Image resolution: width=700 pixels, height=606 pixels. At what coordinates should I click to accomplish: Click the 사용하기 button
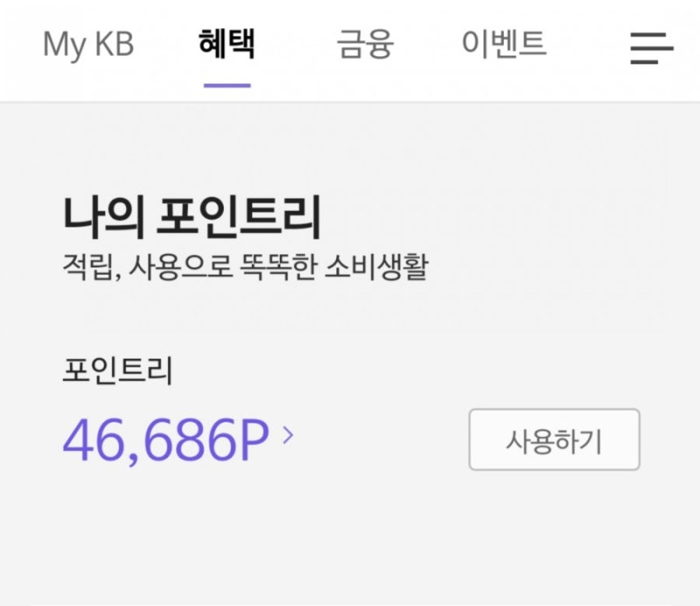pyautogui.click(x=554, y=440)
